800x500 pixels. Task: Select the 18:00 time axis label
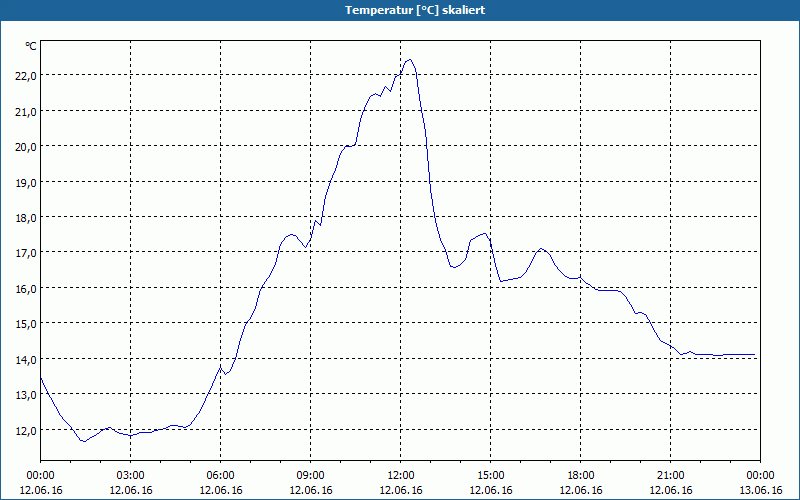point(580,475)
